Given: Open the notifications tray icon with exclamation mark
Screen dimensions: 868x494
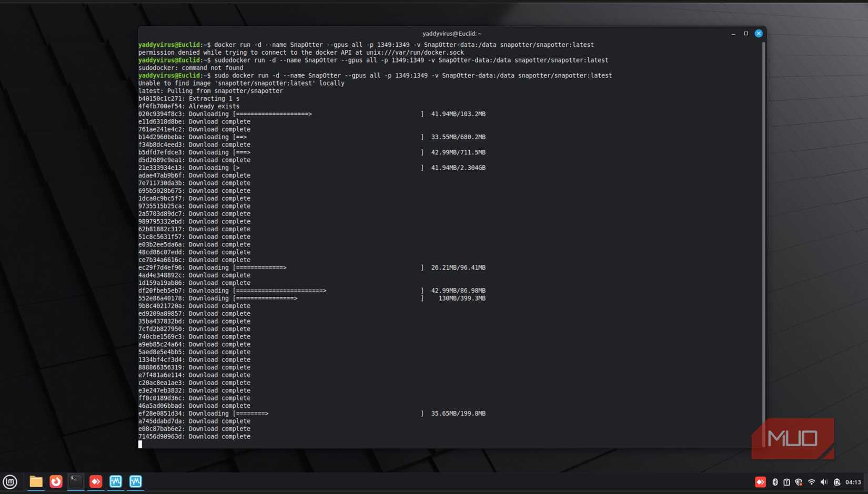Looking at the screenshot, I should pos(786,482).
